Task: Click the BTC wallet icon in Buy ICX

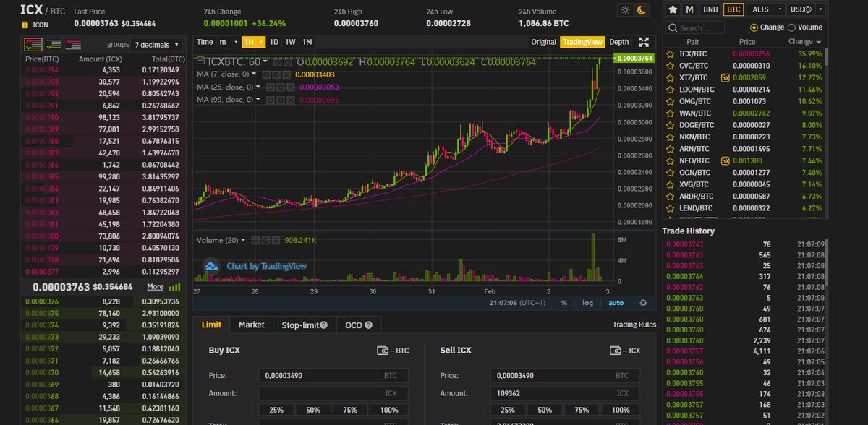Action: (383, 351)
